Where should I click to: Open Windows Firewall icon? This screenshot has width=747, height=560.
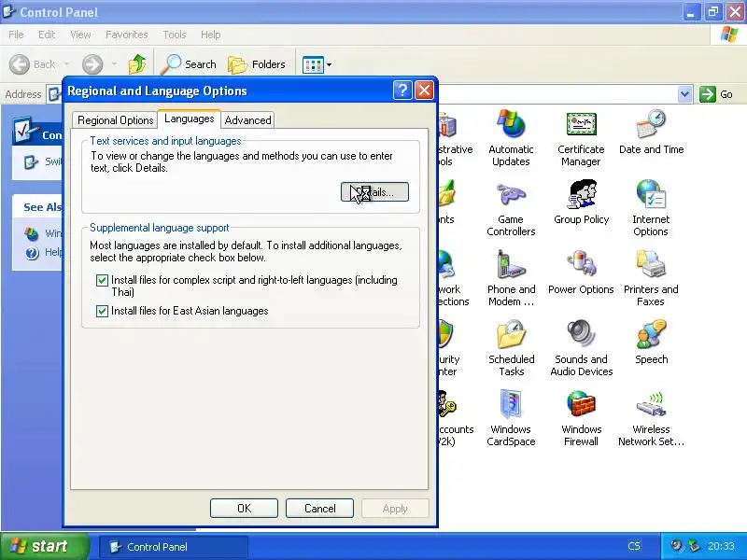point(581,418)
